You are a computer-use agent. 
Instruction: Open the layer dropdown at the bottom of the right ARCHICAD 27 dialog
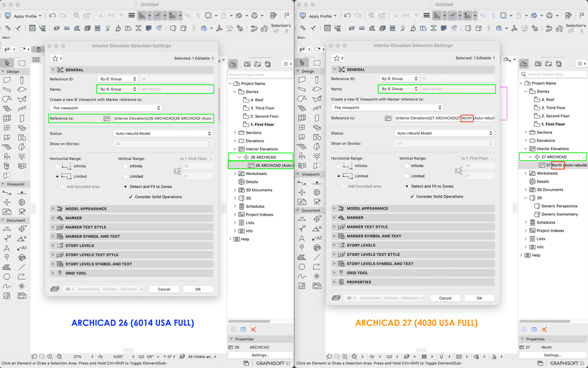point(385,298)
